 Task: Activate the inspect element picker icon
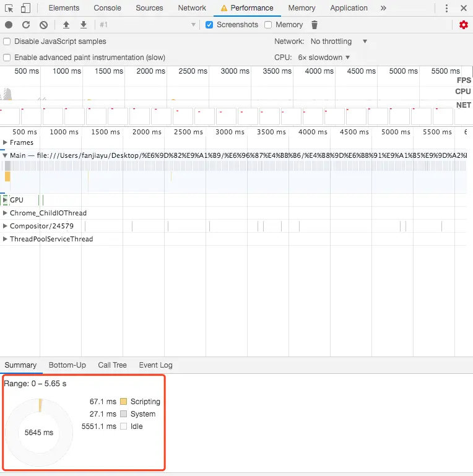[x=9, y=8]
